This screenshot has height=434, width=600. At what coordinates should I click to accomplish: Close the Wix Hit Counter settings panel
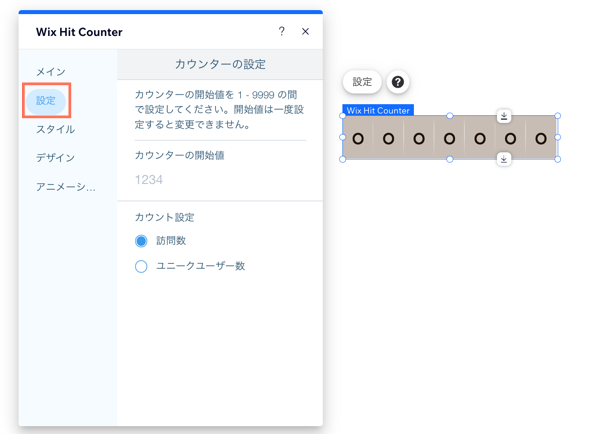click(x=306, y=32)
